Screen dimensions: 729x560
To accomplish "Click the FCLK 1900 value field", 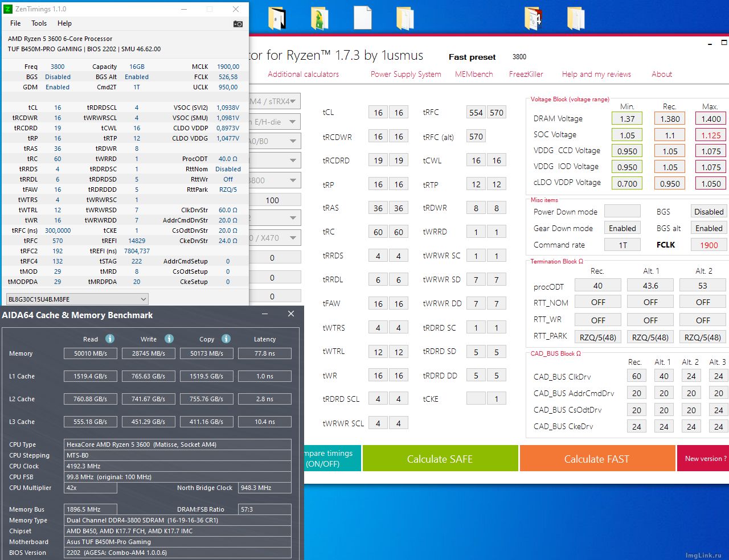I will (708, 245).
